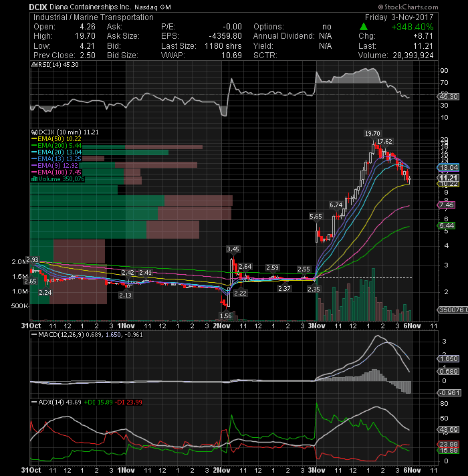The height and width of the screenshot is (476, 468).
Task: Select the Industrial / Marine Transportation label
Action: point(94,17)
